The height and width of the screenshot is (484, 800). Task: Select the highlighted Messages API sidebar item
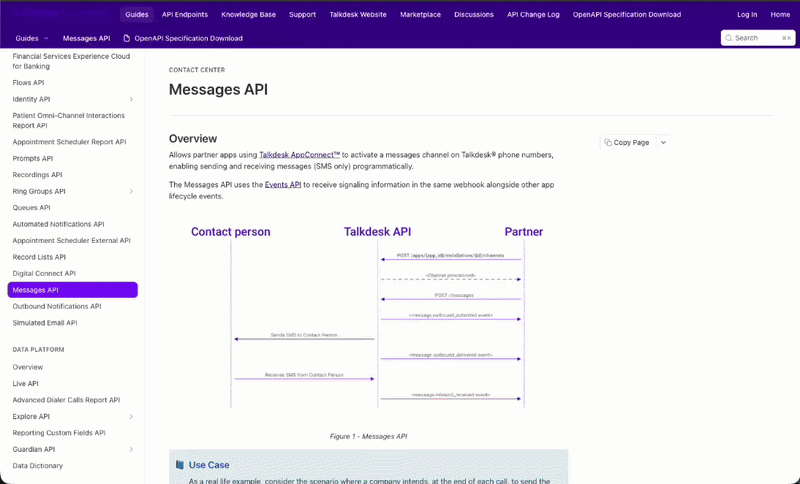[x=72, y=290]
